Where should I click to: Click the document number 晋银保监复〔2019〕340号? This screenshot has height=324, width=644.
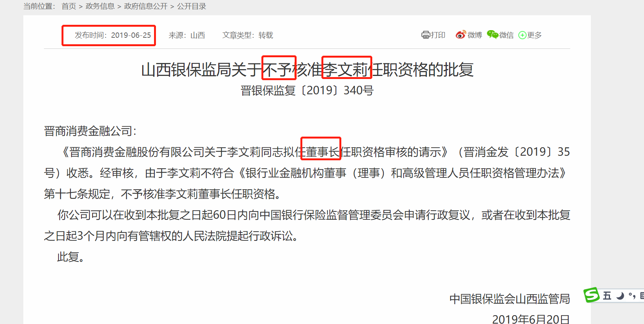click(x=307, y=90)
